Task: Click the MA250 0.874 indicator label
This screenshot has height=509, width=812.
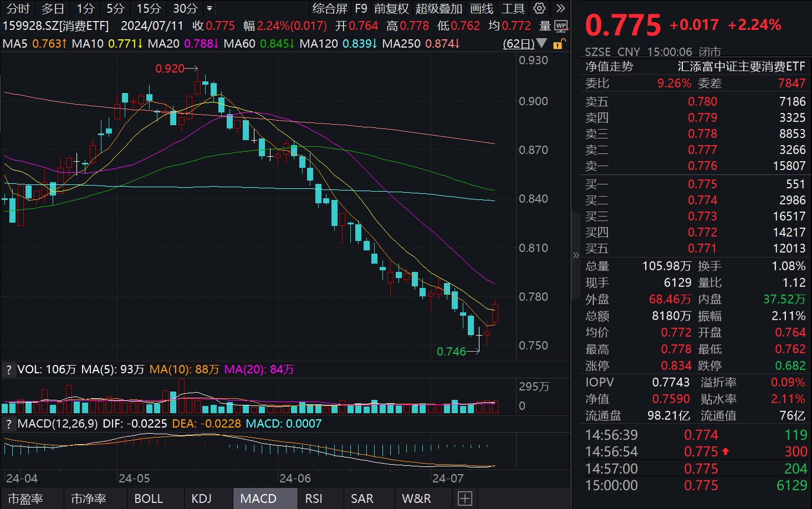Action: 421,43
